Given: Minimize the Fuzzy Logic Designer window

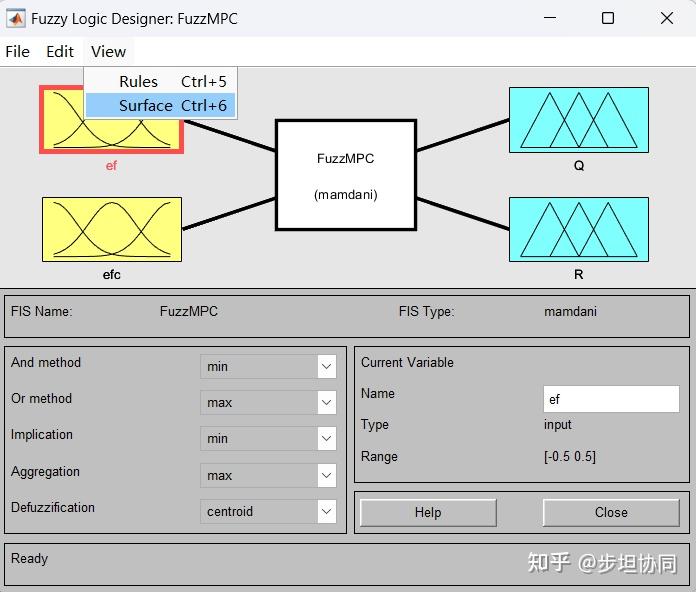Looking at the screenshot, I should pyautogui.click(x=550, y=18).
